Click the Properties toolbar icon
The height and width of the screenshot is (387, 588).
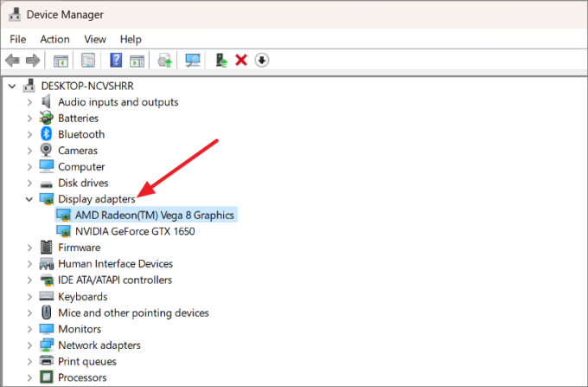tap(88, 60)
